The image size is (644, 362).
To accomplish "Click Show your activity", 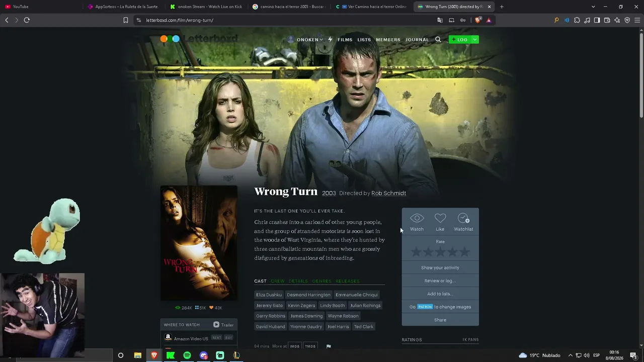I will click(x=440, y=267).
